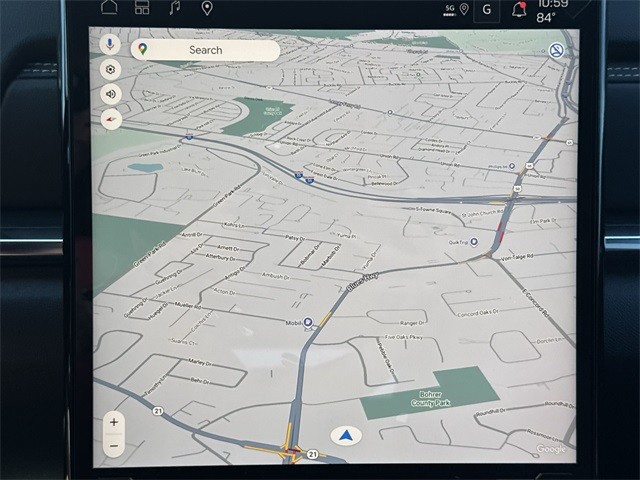Select the QuikTrip map marker
The height and width of the screenshot is (480, 640).
[x=473, y=241]
